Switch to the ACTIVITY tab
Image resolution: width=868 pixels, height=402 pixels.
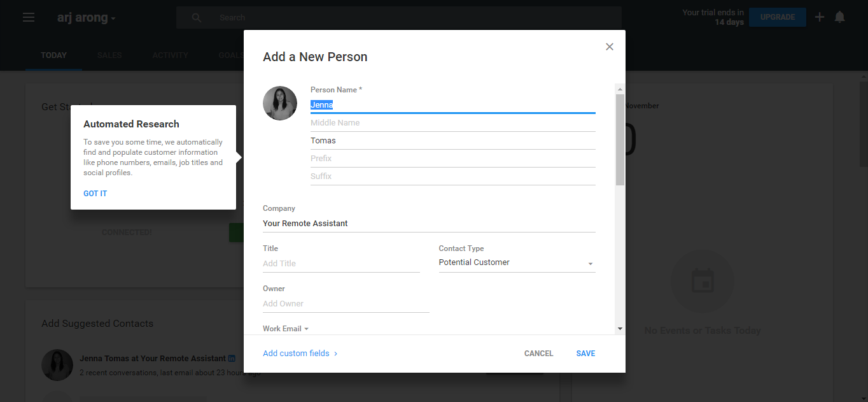171,55
